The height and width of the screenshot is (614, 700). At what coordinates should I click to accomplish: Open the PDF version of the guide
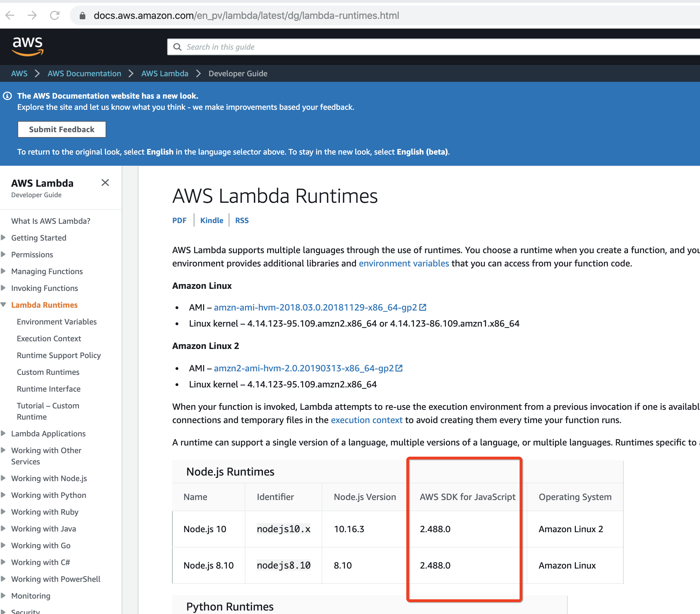[x=179, y=220]
